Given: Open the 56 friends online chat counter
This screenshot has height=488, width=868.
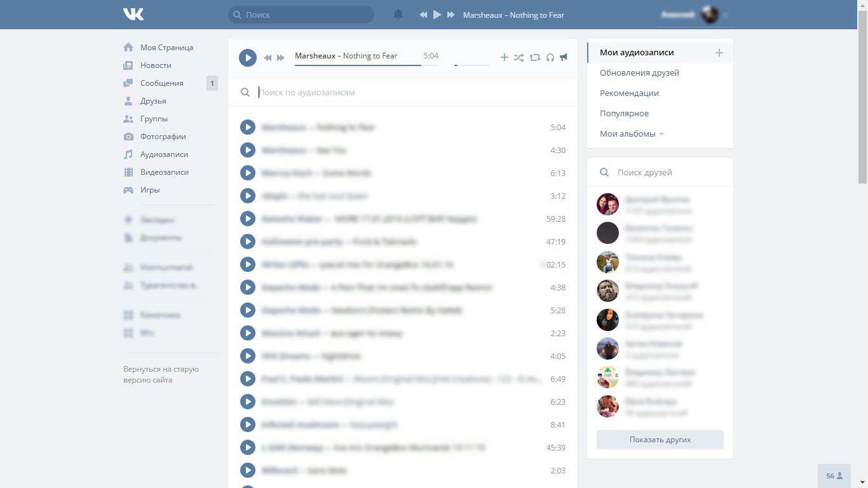Looking at the screenshot, I should click(834, 476).
